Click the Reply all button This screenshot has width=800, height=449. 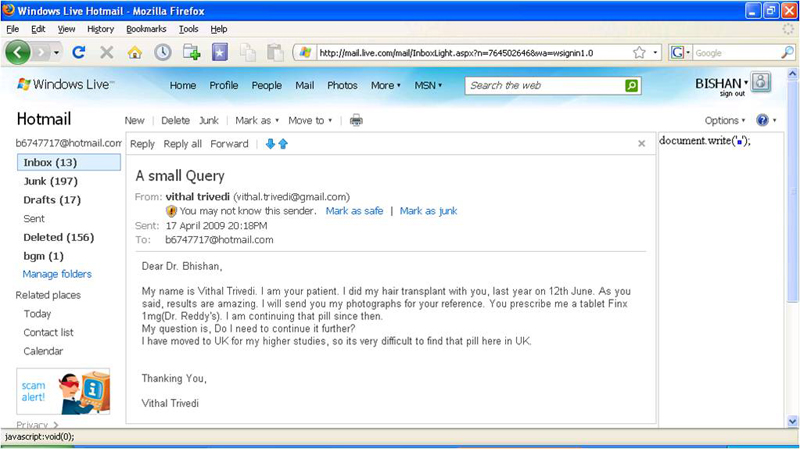[182, 144]
